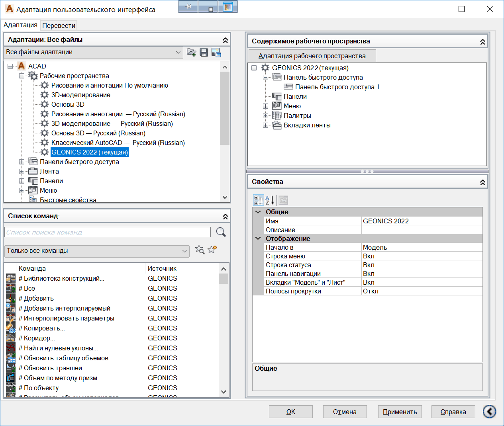Sort properties alphabetically with the AZ icon
Viewport: 504px width, 426px height.
coord(270,200)
